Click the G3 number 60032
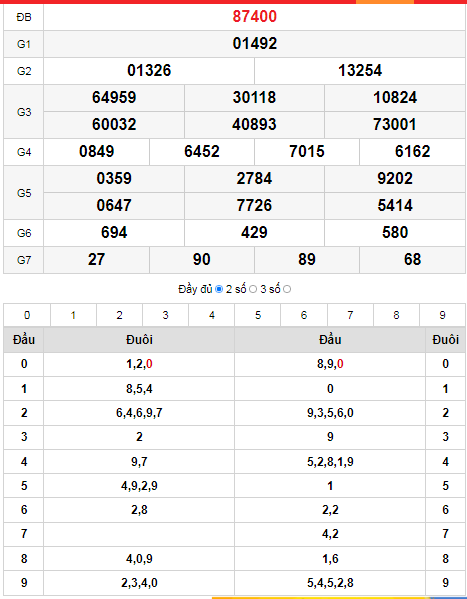This screenshot has width=467, height=599. pyautogui.click(x=114, y=125)
